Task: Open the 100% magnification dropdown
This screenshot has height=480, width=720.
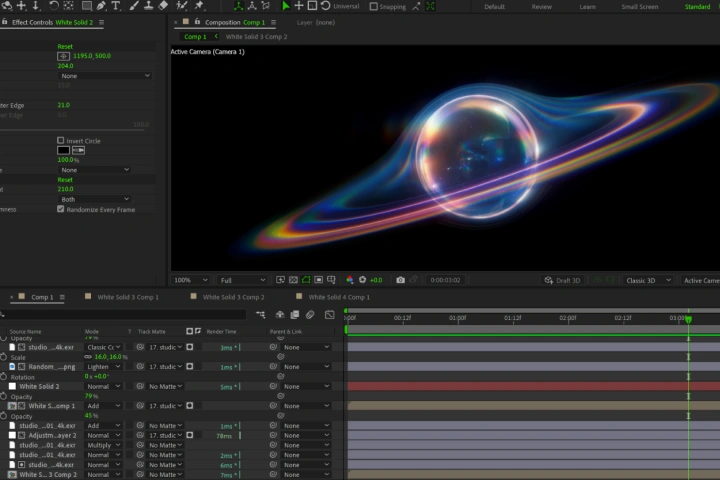Action: [x=190, y=280]
